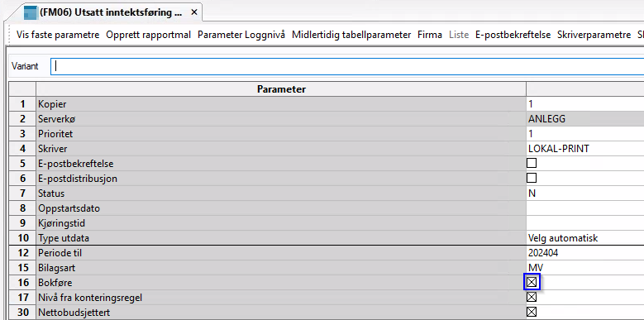
Task: Focus the Variant input field
Action: [347, 66]
